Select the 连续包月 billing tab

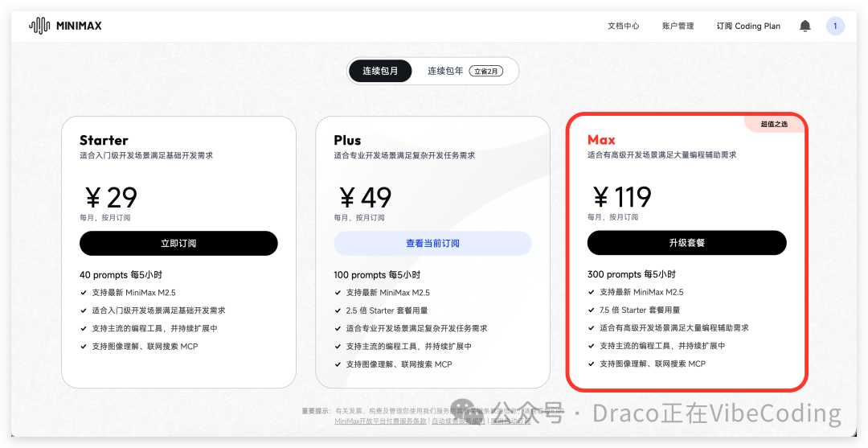(380, 71)
